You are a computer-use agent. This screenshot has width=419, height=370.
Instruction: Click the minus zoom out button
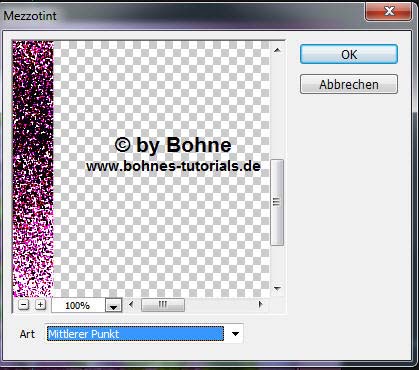(x=23, y=305)
